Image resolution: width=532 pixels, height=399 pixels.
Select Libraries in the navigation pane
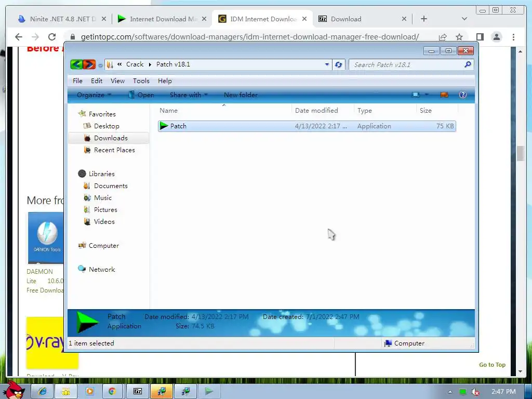click(x=101, y=174)
